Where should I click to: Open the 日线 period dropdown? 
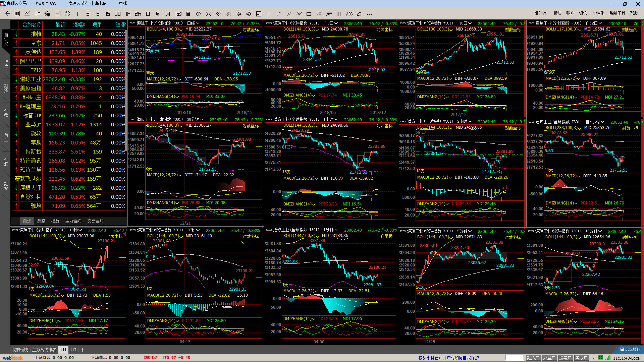coord(193,23)
